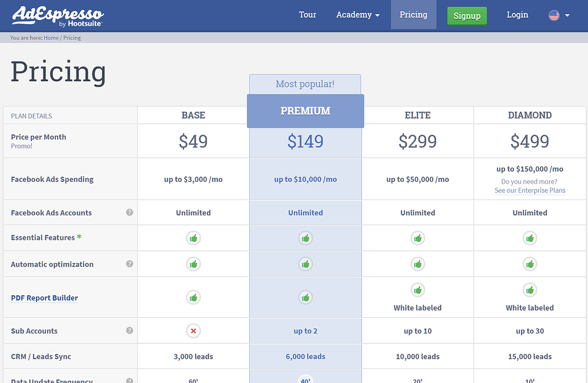Image resolution: width=588 pixels, height=383 pixels.
Task: Open the See our Enterprise Plans link
Action: click(530, 190)
